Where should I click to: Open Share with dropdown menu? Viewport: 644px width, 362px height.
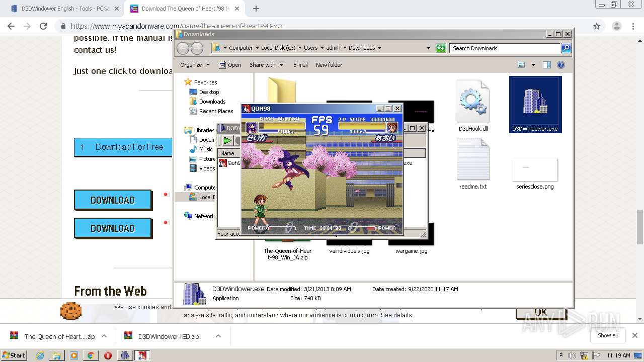pos(267,65)
